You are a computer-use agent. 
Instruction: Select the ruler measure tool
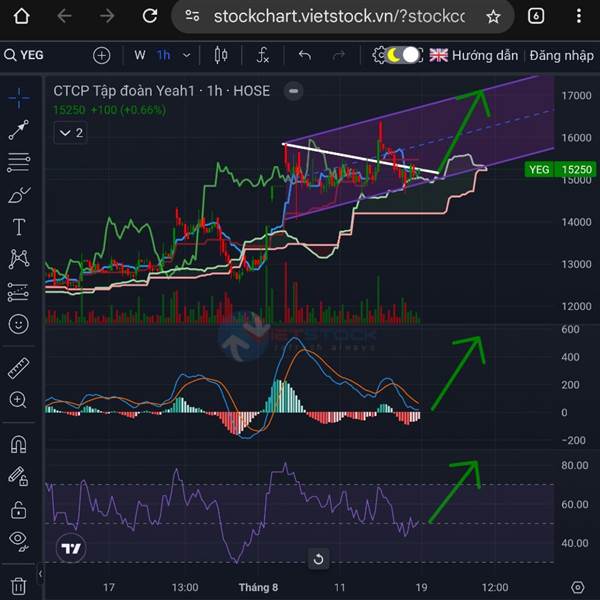tap(19, 368)
